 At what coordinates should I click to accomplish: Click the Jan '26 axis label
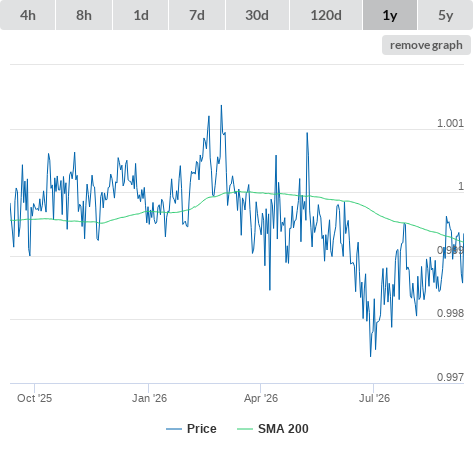(149, 398)
